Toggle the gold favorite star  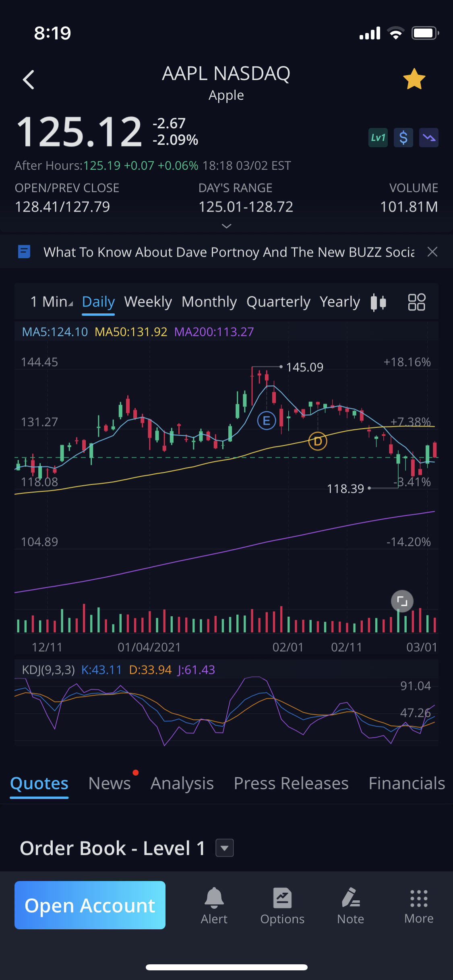414,79
